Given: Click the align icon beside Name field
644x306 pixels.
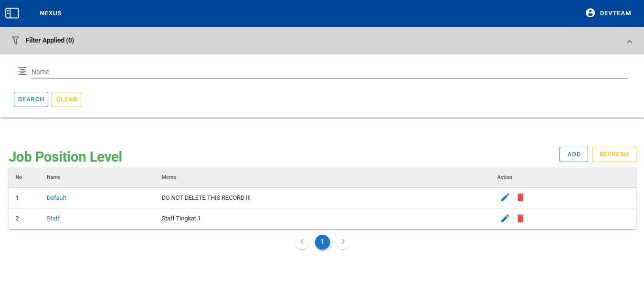Looking at the screenshot, I should pos(22,71).
